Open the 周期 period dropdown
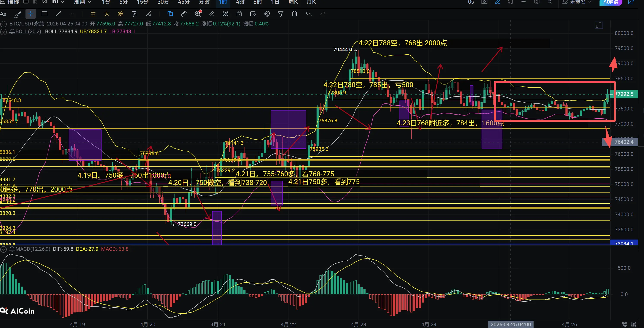Screen dimensions: 644x328 point(82,2)
